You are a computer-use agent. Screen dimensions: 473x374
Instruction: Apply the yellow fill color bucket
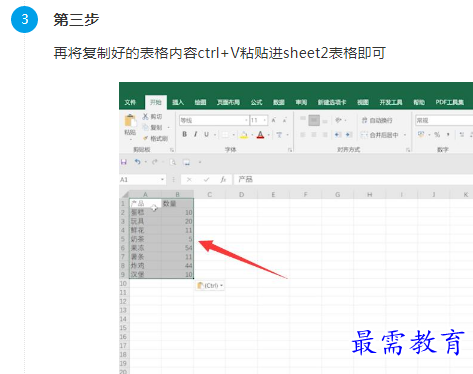(x=244, y=135)
